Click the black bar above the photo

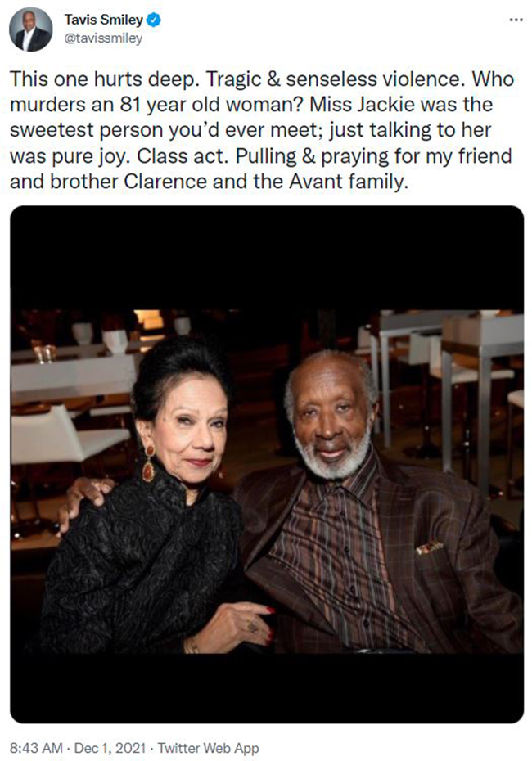click(x=267, y=258)
